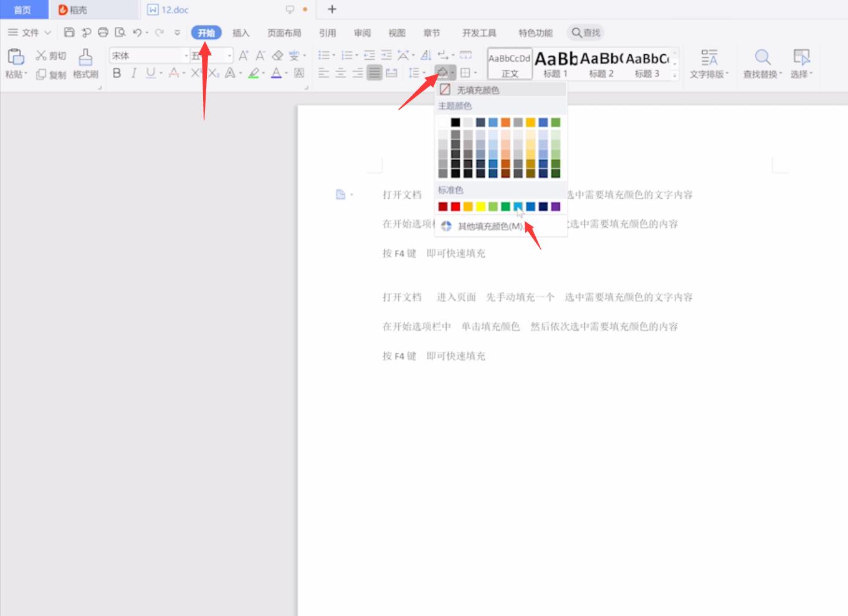The width and height of the screenshot is (848, 616).
Task: Switch to the 开发工具 (Developer) tab
Action: click(479, 33)
